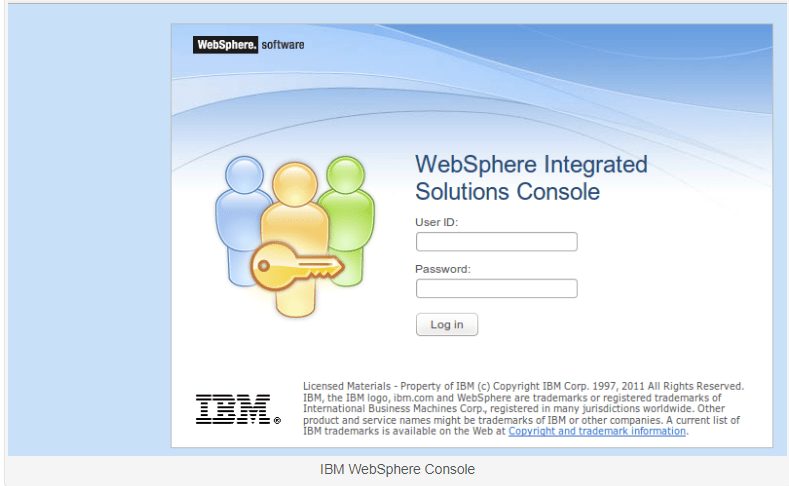Click the WebSphere software logo
Screen dimensions: 789x486
click(249, 45)
